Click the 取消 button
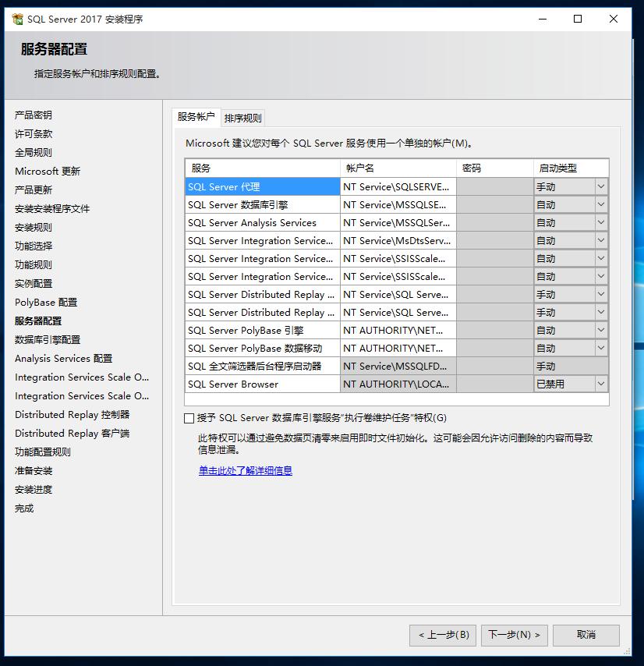Screen dimensions: 644x666 coord(586,635)
